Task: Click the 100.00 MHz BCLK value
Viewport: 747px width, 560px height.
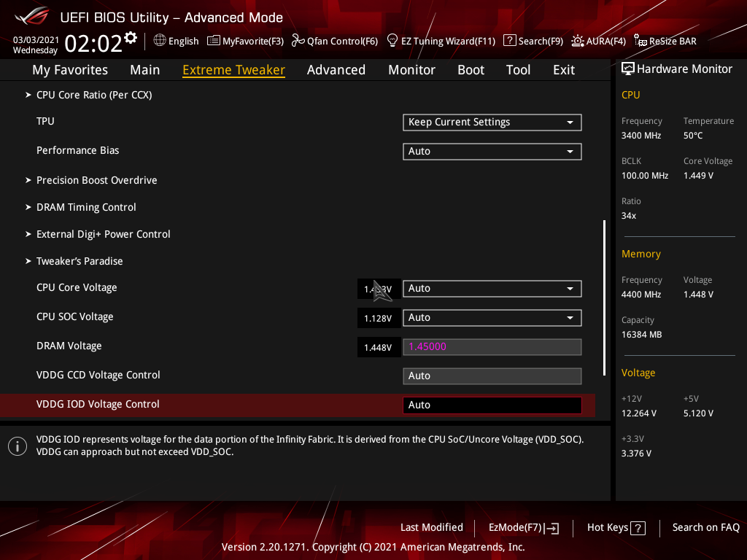Action: point(645,176)
